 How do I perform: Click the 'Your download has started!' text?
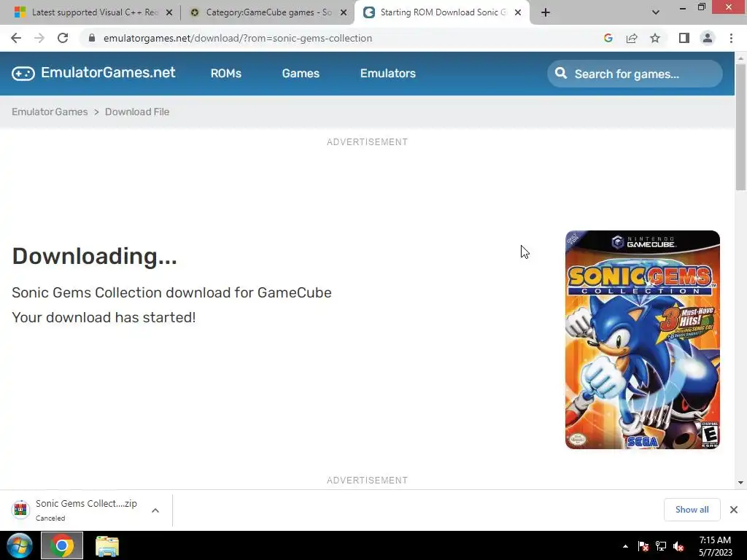point(104,317)
